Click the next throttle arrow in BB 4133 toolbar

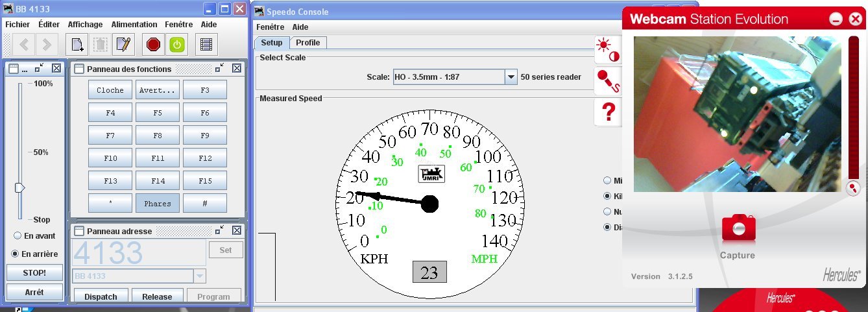click(x=46, y=45)
